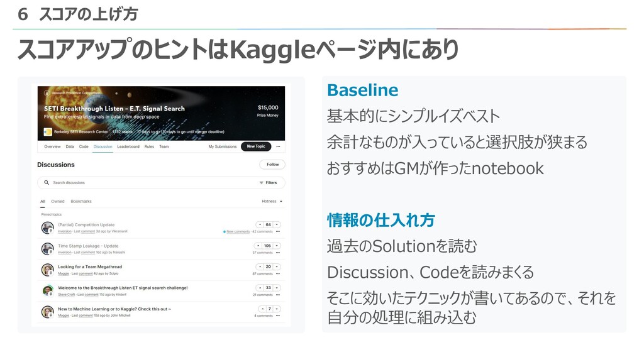644x362 pixels.
Task: Downvote the (Partial) Competition Update topic
Action: point(277,224)
